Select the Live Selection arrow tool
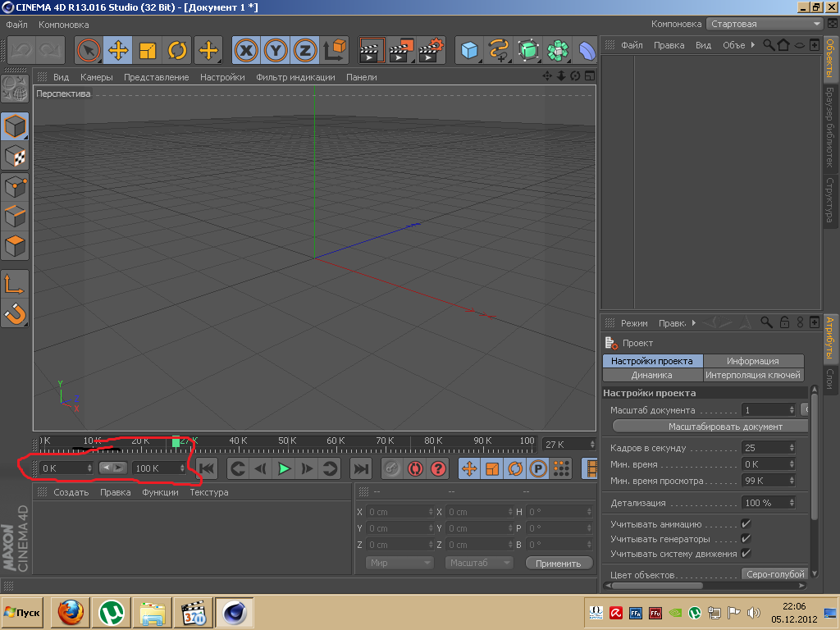The height and width of the screenshot is (630, 840). [x=89, y=51]
